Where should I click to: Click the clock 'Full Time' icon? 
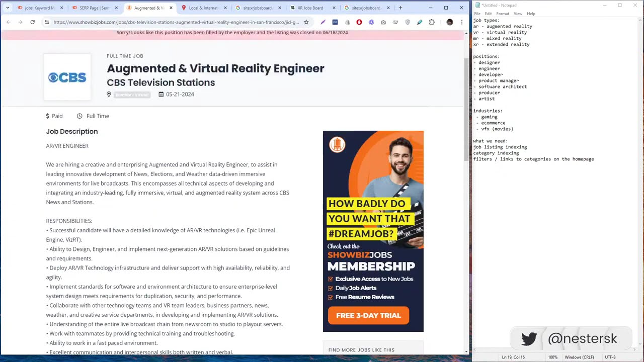click(79, 116)
